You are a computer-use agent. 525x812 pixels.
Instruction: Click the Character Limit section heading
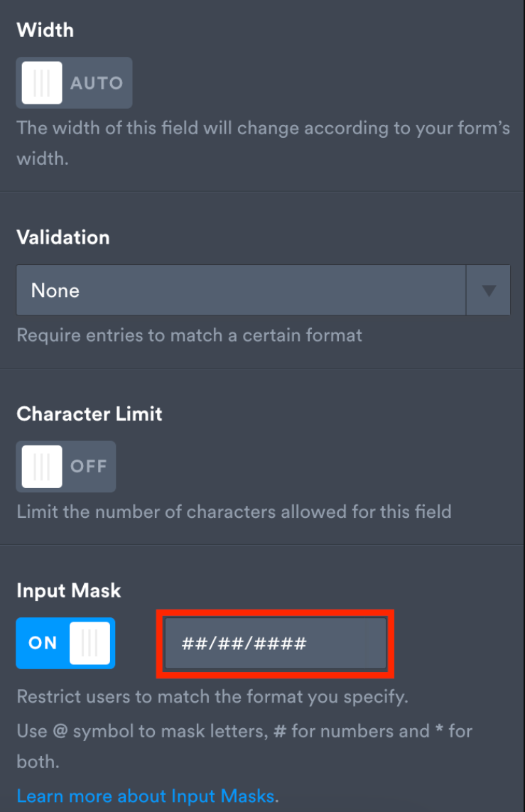pos(89,414)
